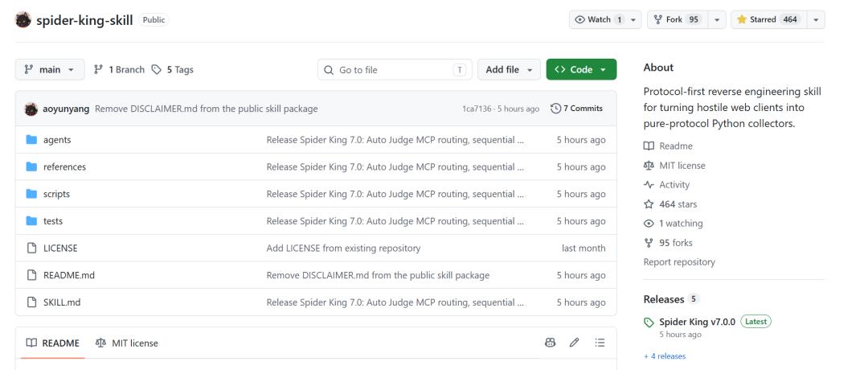This screenshot has height=370, width=868.
Task: Open commit hash 1ca7136
Action: 477,109
